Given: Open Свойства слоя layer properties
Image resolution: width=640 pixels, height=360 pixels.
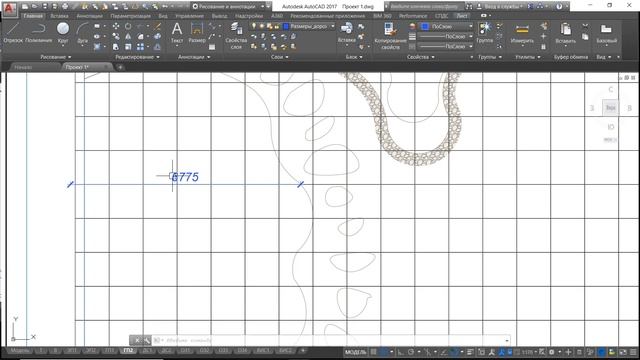Looking at the screenshot, I should [x=236, y=36].
